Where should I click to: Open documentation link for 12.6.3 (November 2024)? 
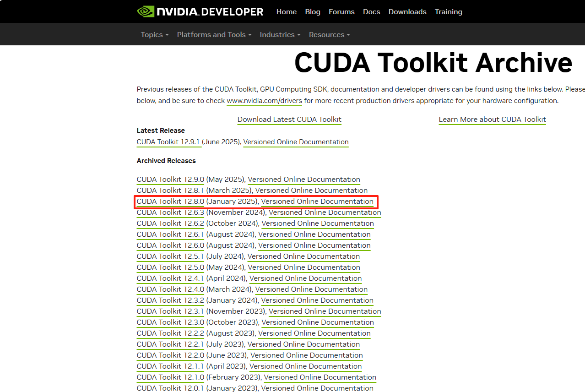(325, 212)
